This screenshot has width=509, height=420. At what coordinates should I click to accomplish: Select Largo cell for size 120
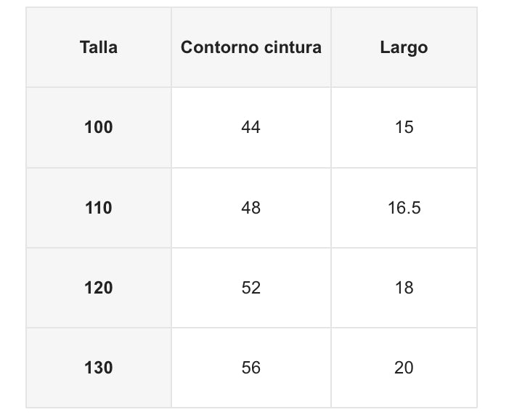point(404,288)
